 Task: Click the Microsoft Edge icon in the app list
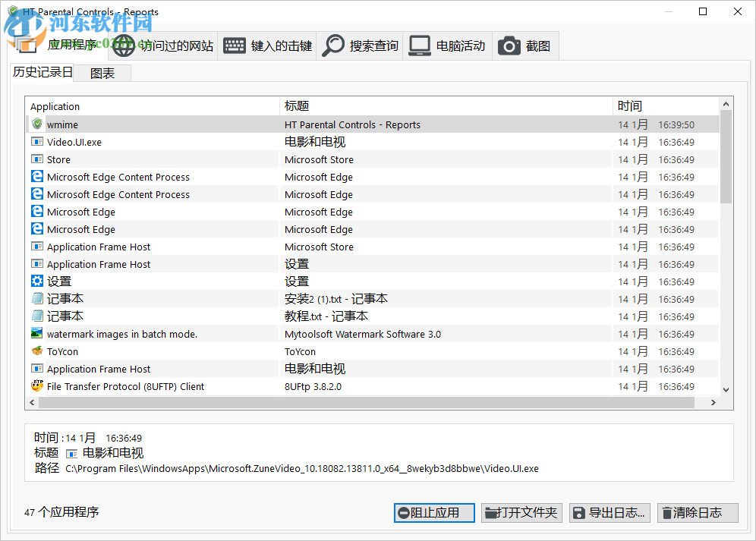[37, 212]
